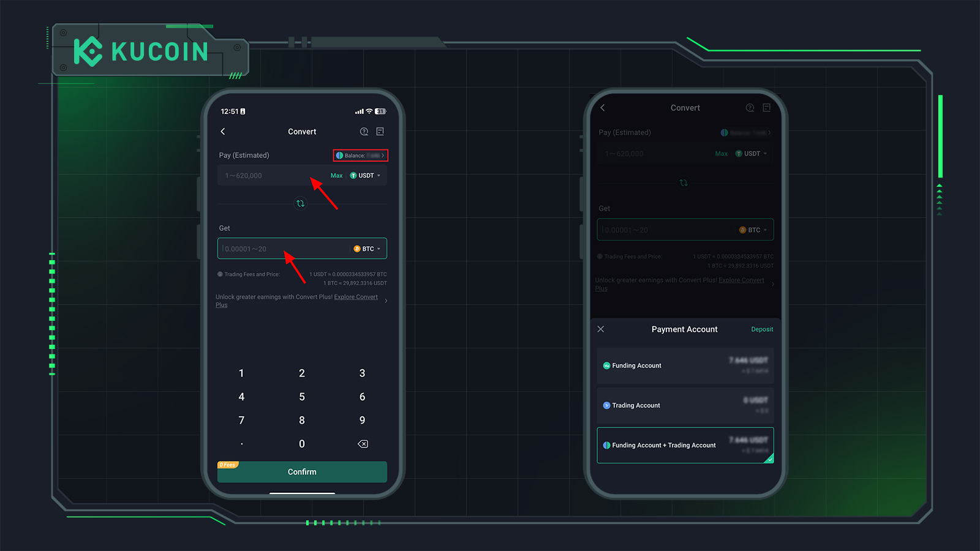Click the 0 Fees badge

coord(228,465)
